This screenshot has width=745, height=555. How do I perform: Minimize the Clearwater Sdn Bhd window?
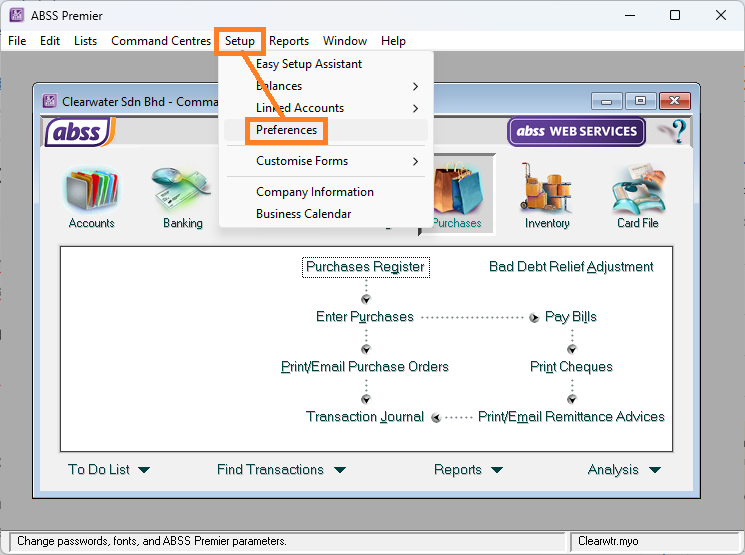[x=606, y=101]
